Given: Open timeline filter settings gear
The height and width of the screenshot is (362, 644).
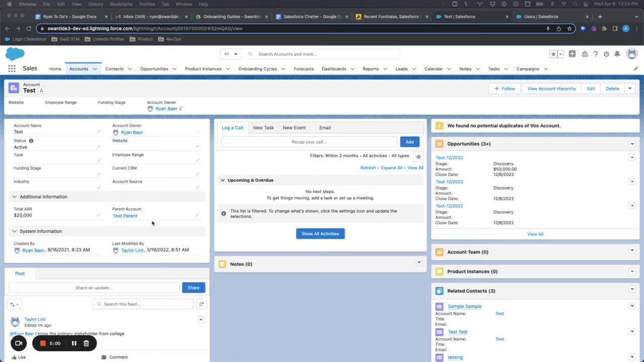Looking at the screenshot, I should [x=418, y=157].
